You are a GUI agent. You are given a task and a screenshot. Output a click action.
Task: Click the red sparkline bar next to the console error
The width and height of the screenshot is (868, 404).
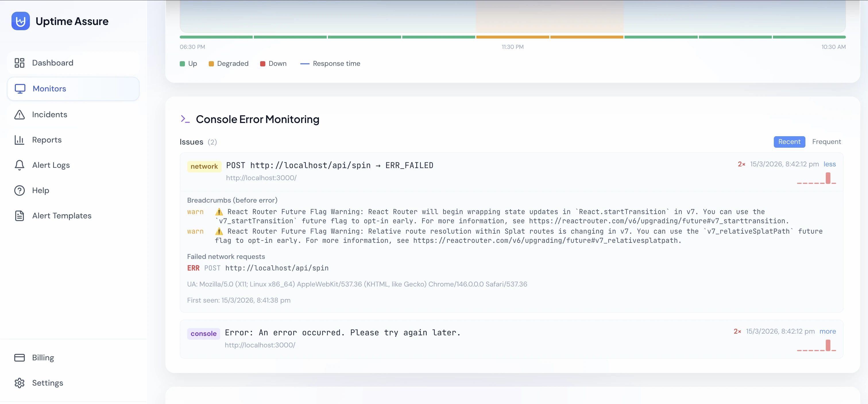tap(829, 345)
